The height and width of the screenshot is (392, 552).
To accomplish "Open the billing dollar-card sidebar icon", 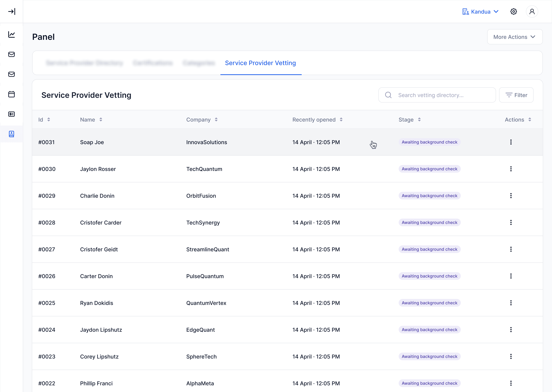I will [12, 114].
